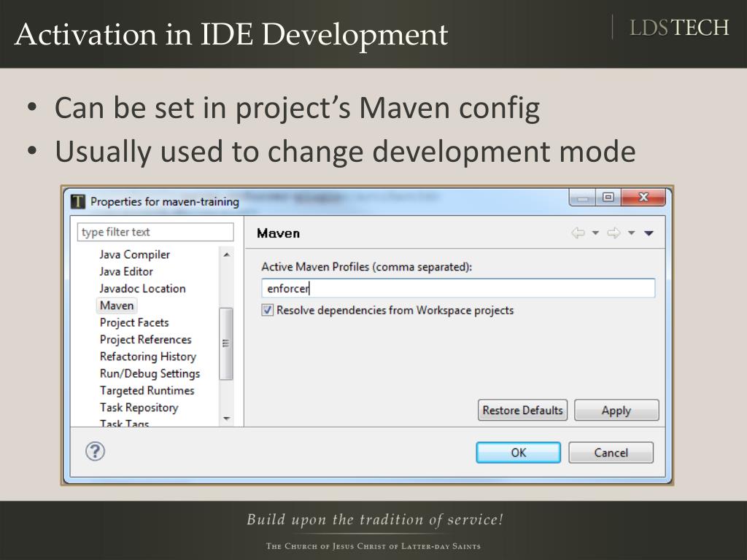The height and width of the screenshot is (560, 747).
Task: Open the forward history dropdown arrow
Action: pos(631,233)
